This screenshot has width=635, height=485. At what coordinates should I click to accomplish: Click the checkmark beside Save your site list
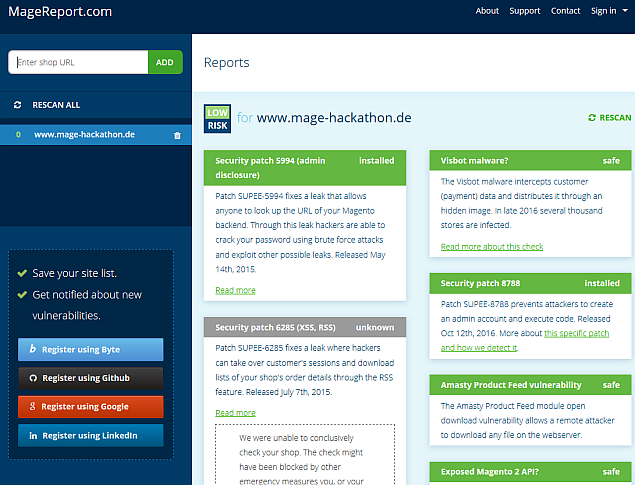pyautogui.click(x=22, y=273)
